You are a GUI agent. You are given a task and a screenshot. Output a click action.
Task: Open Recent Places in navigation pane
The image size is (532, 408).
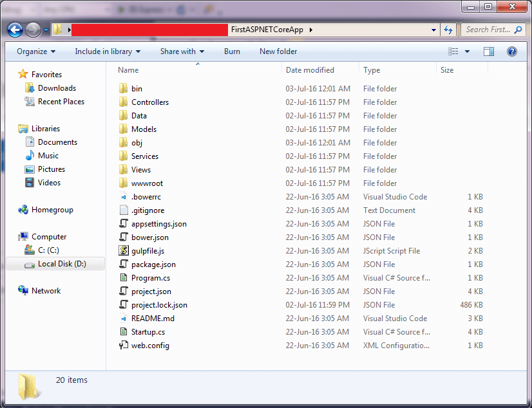[x=61, y=102]
